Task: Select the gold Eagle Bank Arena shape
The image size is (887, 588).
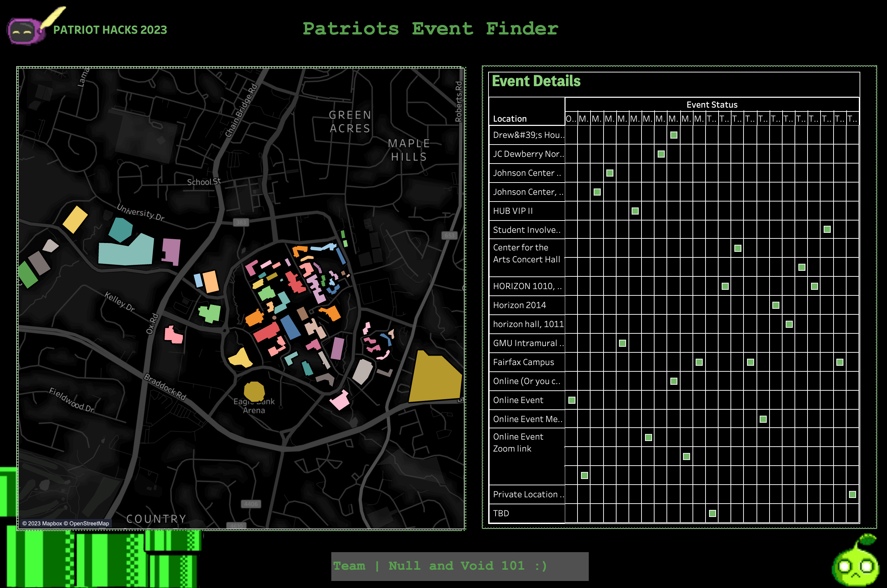Action: click(x=254, y=391)
